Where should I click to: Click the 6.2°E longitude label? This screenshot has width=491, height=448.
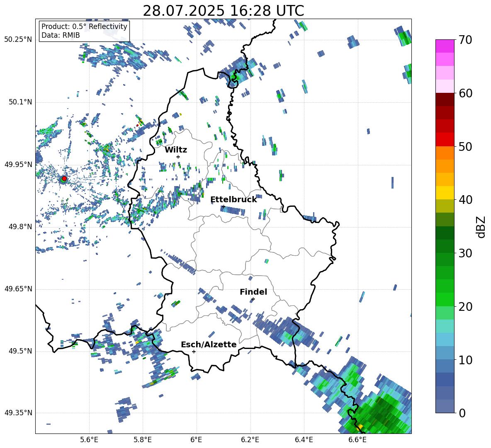[x=250, y=440]
